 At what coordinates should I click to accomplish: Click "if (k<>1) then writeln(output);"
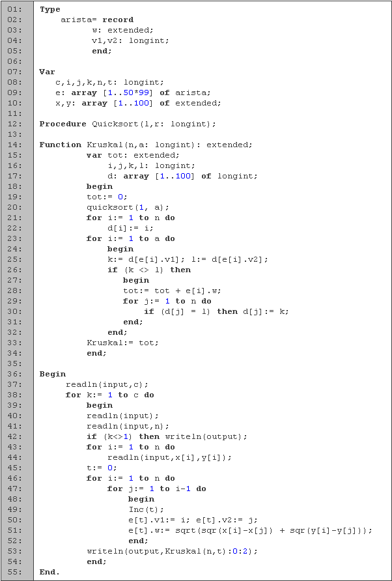click(x=166, y=436)
